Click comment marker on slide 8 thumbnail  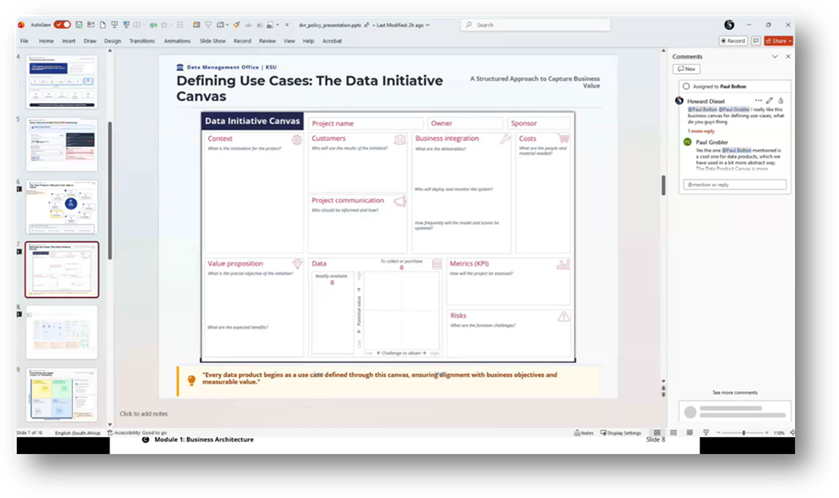[19, 314]
